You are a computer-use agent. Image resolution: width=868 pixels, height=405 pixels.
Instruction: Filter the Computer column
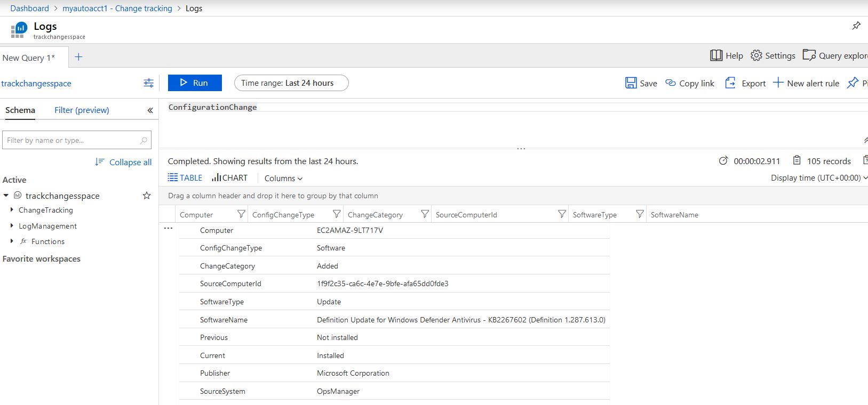pos(241,214)
